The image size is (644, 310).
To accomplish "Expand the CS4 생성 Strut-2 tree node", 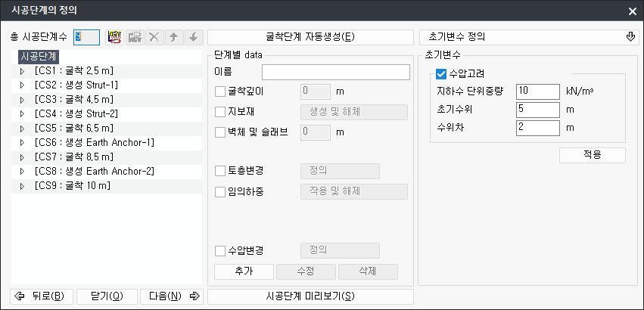I will pyautogui.click(x=22, y=113).
